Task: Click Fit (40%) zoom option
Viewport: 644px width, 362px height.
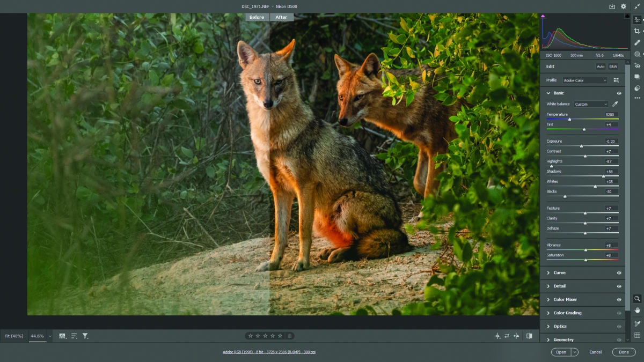Action: [14, 336]
